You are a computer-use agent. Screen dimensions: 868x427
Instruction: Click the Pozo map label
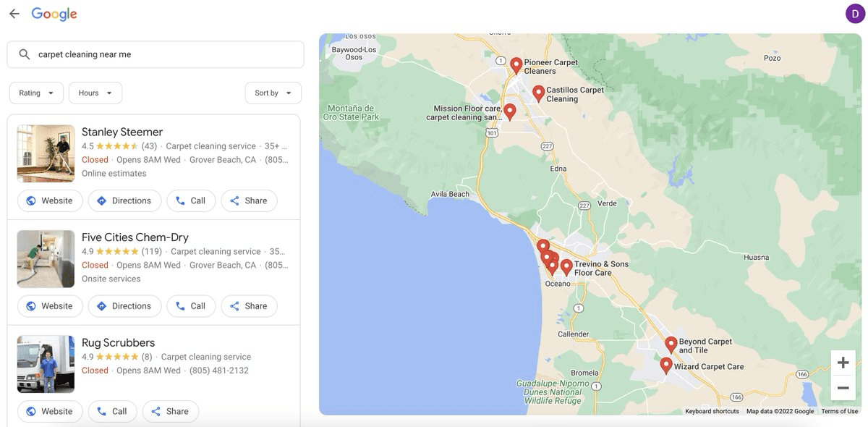[773, 58]
